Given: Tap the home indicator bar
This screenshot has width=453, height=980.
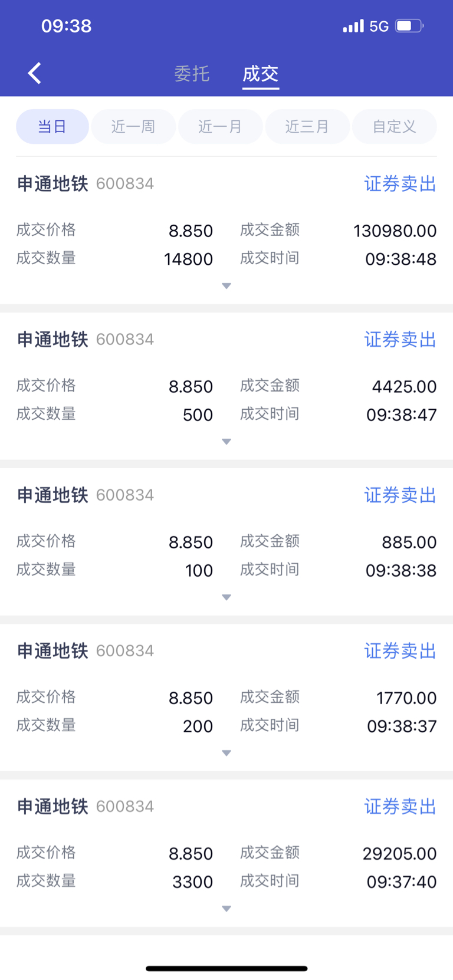Looking at the screenshot, I should pyautogui.click(x=226, y=968).
